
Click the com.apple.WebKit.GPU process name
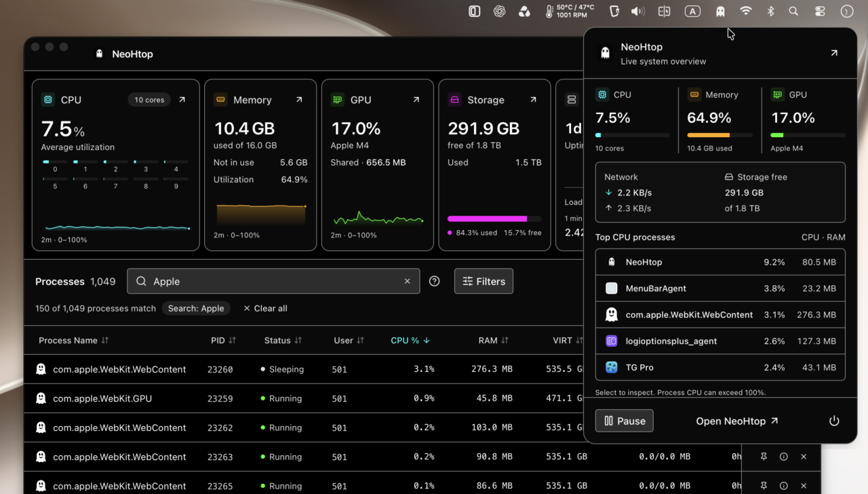(x=102, y=398)
